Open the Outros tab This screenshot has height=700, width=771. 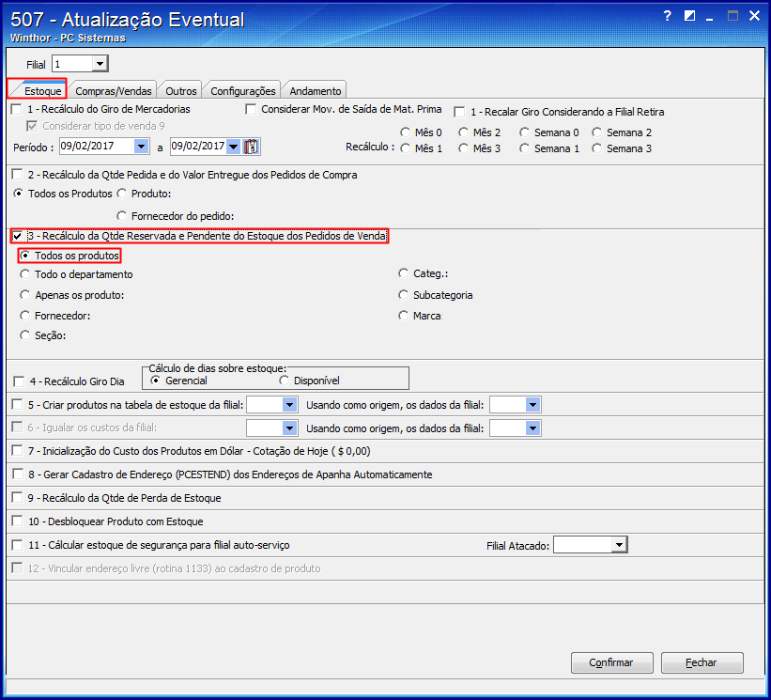180,90
